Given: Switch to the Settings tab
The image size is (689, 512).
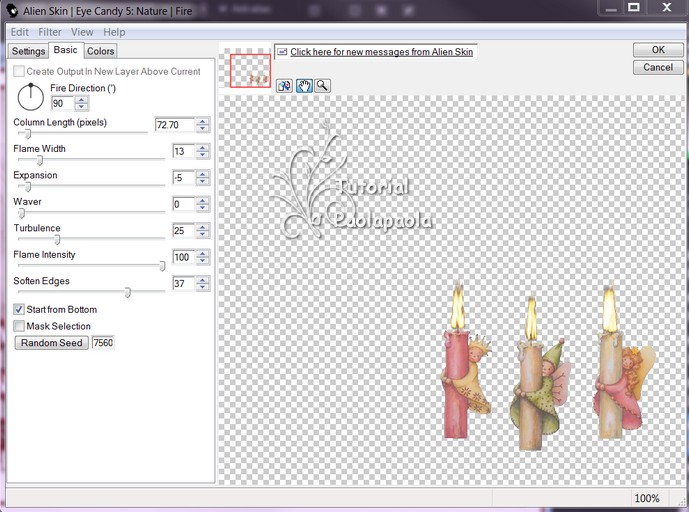Looking at the screenshot, I should pyautogui.click(x=28, y=51).
